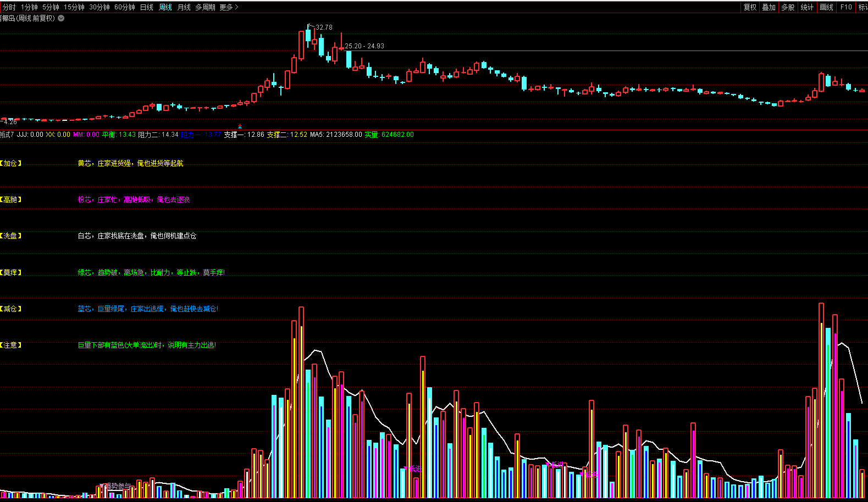Screen dimensions: 868x502
Task: Click the 25.20 - 24.93 price line label
Action: (x=364, y=46)
